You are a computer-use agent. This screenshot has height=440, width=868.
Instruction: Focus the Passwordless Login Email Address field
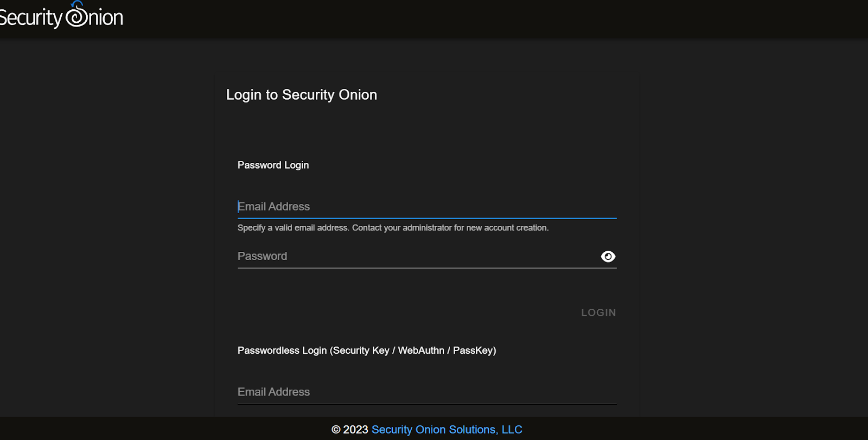[427, 392]
